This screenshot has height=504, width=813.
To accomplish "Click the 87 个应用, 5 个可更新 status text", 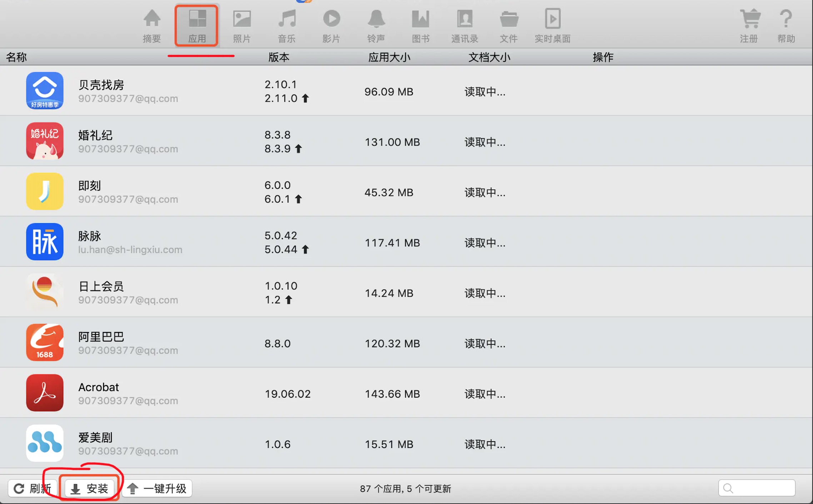I will 405,489.
